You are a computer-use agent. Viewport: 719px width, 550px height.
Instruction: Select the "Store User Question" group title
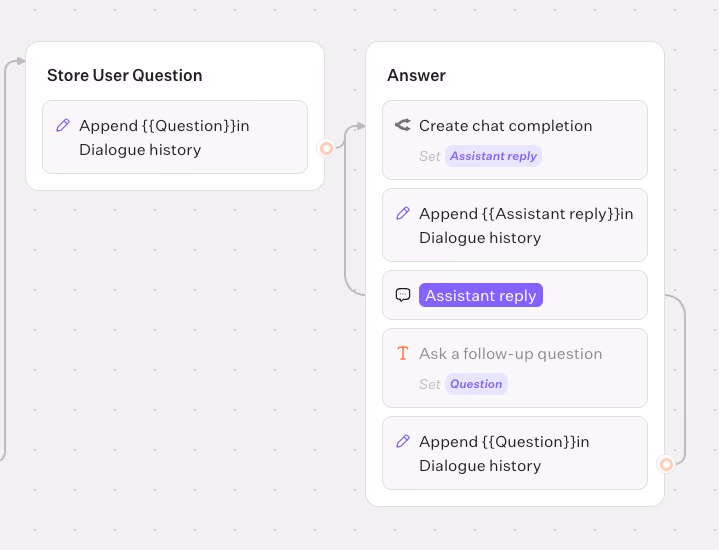coord(124,75)
